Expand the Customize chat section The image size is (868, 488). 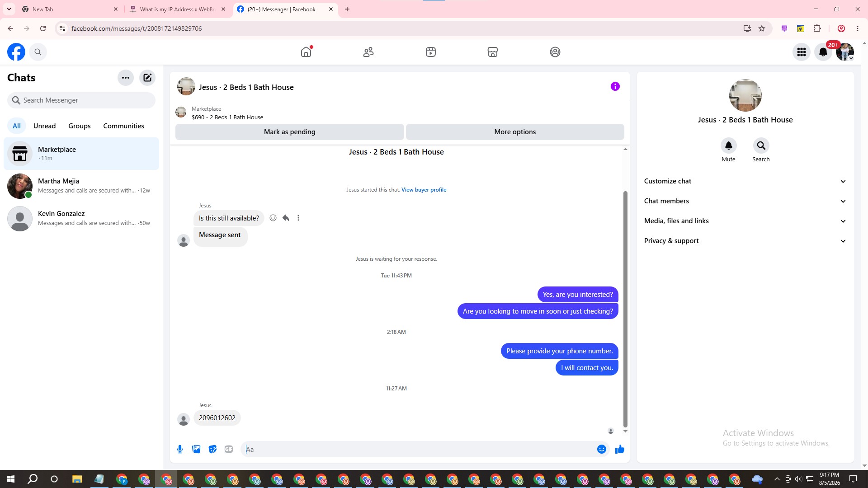tap(745, 181)
